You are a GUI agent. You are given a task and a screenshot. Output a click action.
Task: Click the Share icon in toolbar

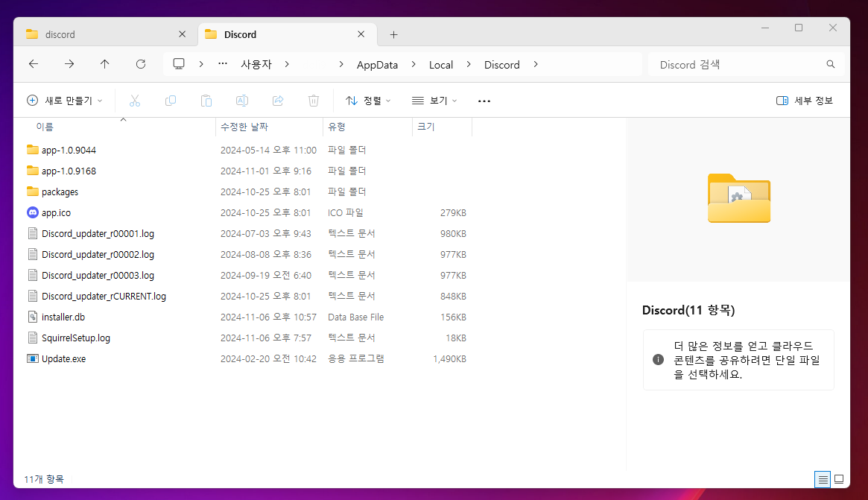pos(278,100)
